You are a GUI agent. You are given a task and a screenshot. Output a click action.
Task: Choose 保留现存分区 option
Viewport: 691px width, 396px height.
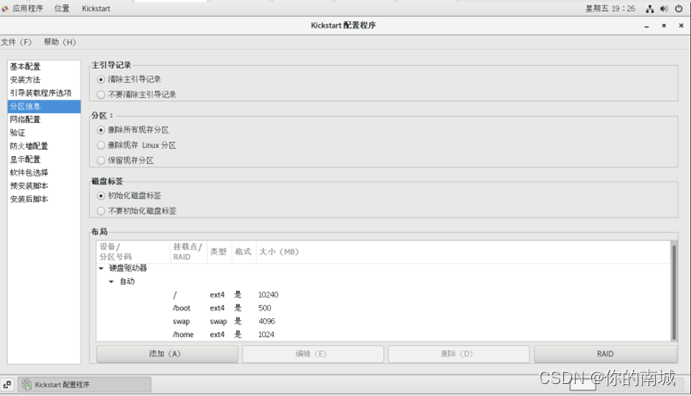click(101, 160)
